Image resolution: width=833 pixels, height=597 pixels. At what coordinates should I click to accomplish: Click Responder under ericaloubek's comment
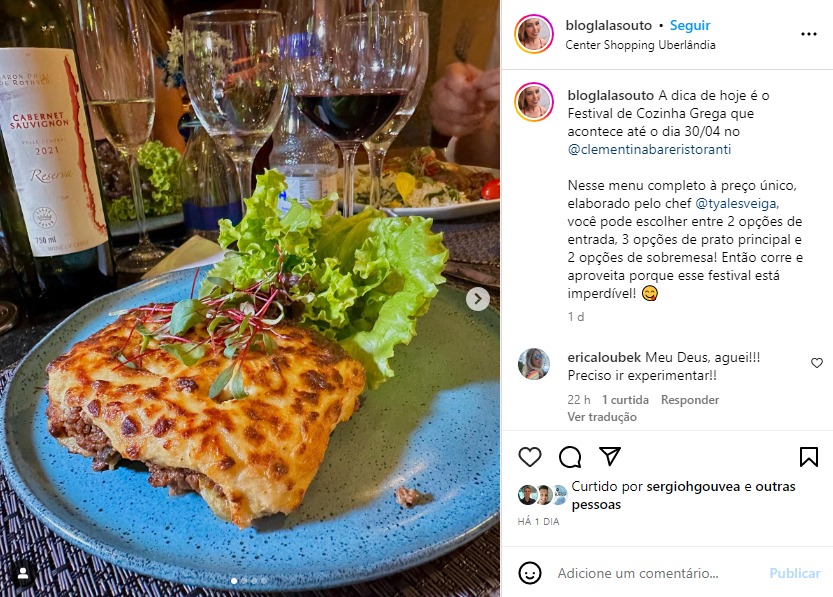(690, 399)
